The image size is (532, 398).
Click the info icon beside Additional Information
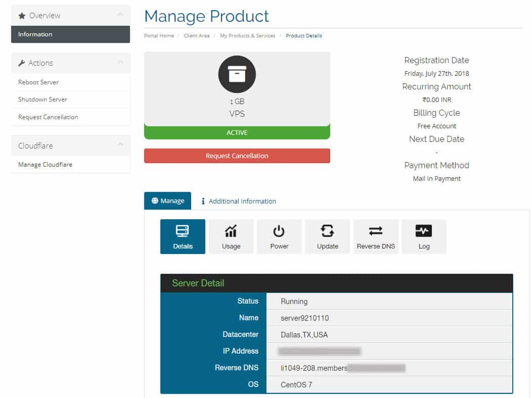pyautogui.click(x=203, y=201)
